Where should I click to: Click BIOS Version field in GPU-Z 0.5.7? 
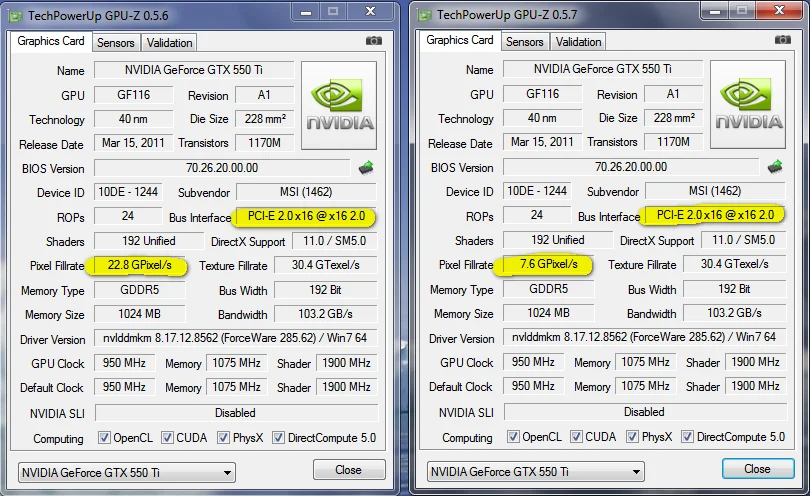click(x=631, y=167)
